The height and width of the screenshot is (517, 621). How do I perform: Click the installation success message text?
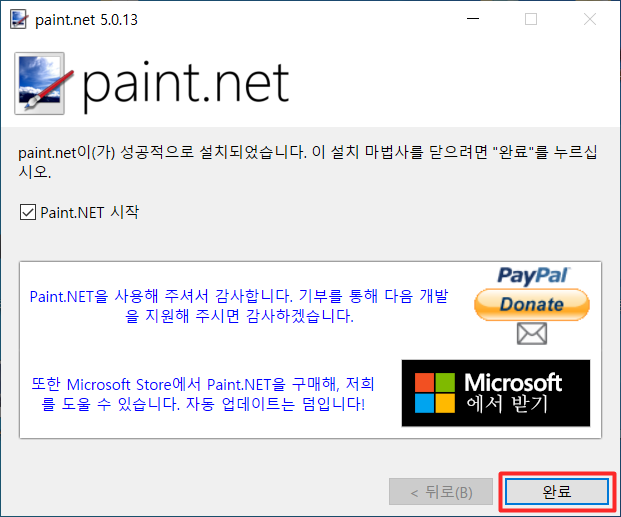tap(308, 162)
